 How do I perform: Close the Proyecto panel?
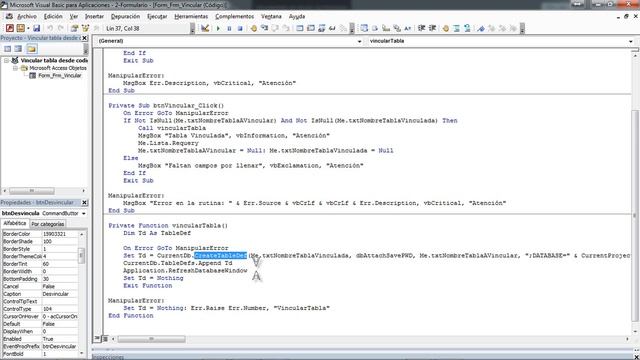(84, 38)
